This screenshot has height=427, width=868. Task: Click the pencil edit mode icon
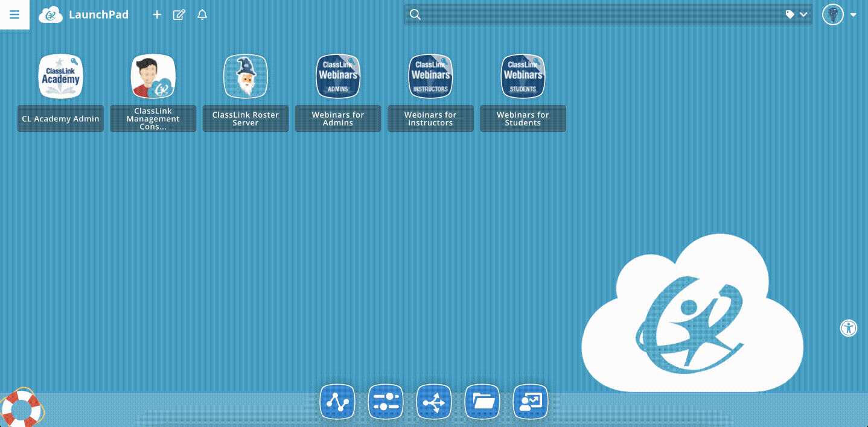point(179,14)
